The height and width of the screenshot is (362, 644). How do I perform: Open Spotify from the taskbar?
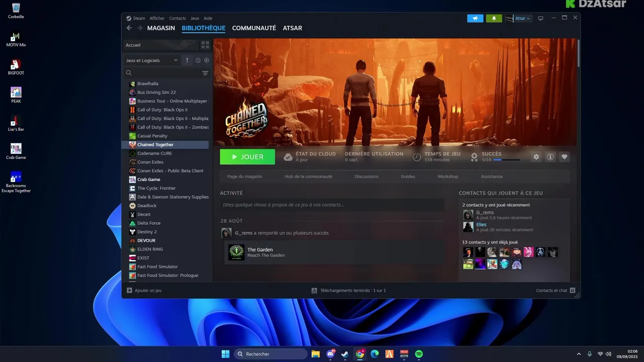[x=419, y=354]
